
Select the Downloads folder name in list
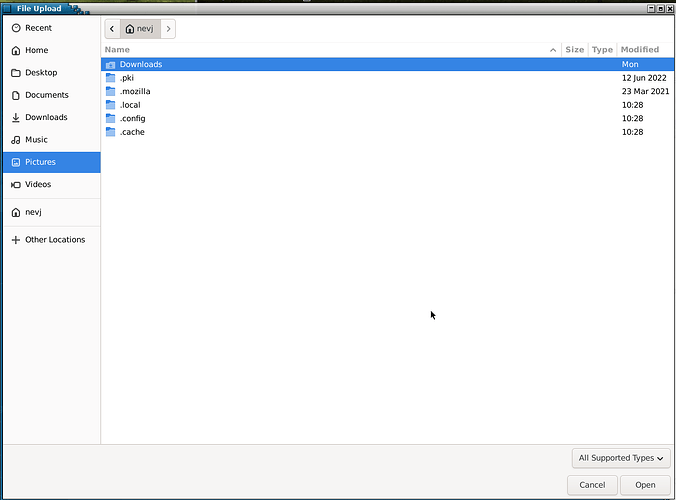(x=141, y=65)
